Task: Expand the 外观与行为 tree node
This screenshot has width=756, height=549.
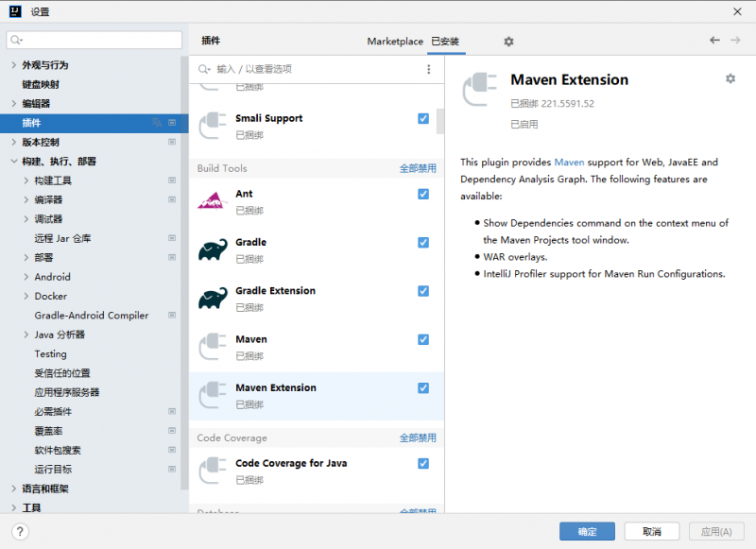Action: [14, 65]
